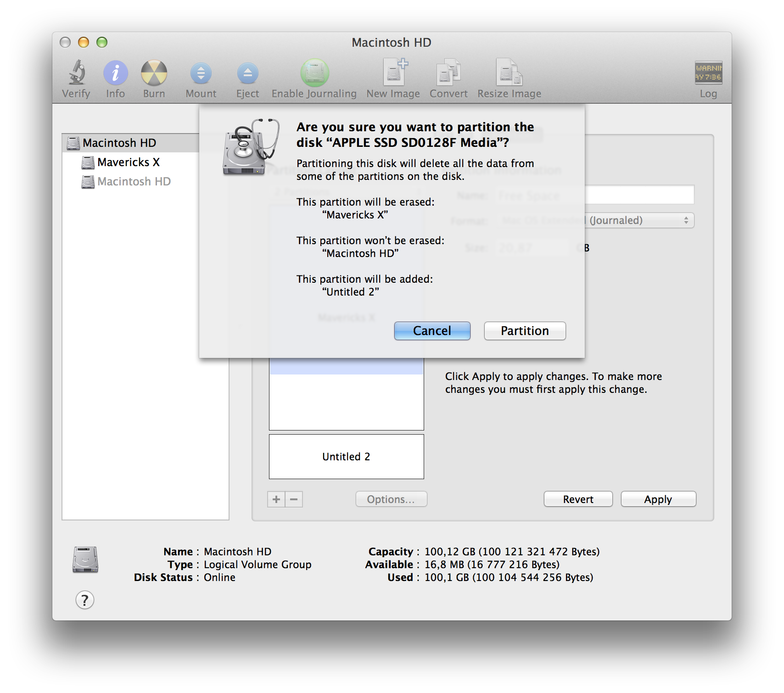Viewport: 784px width, 693px height.
Task: Click the Disk Status 'Online' value
Action: point(219,577)
